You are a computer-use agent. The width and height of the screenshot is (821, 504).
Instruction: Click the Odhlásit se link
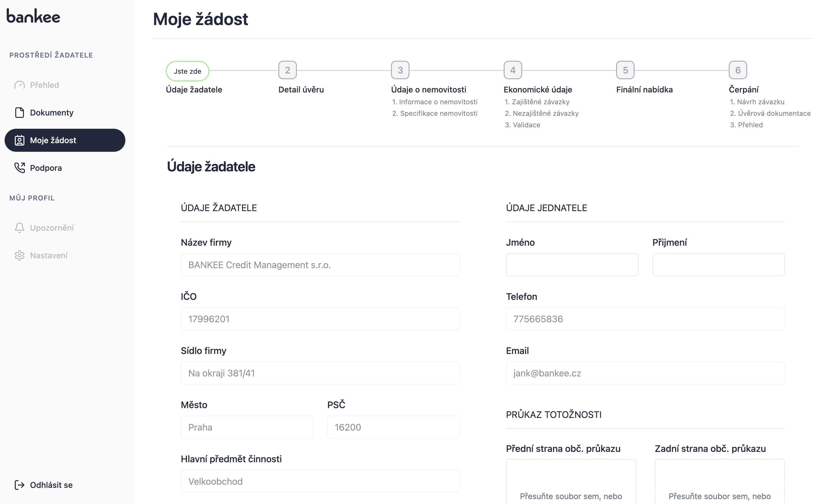[x=51, y=485]
